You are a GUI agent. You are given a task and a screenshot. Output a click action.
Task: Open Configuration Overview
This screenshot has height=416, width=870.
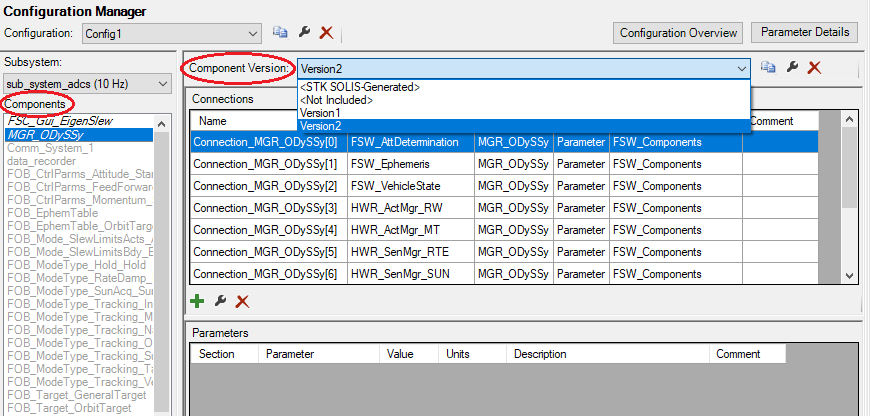pyautogui.click(x=678, y=33)
